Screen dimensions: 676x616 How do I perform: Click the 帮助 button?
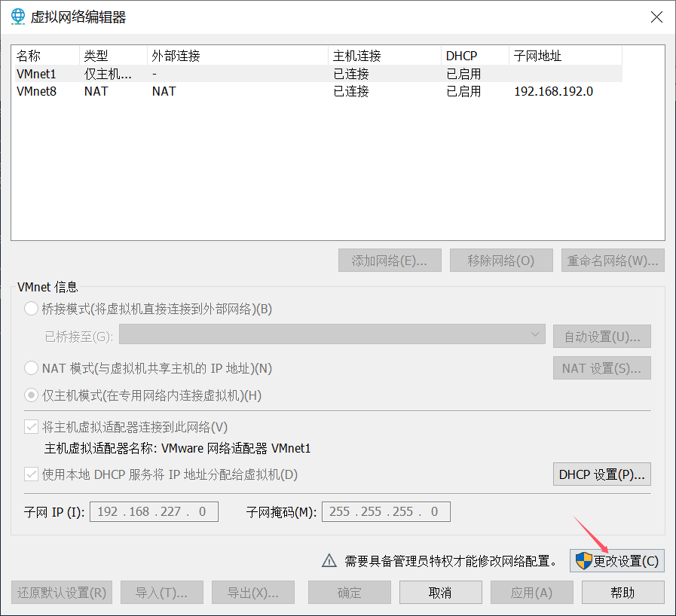pyautogui.click(x=623, y=593)
